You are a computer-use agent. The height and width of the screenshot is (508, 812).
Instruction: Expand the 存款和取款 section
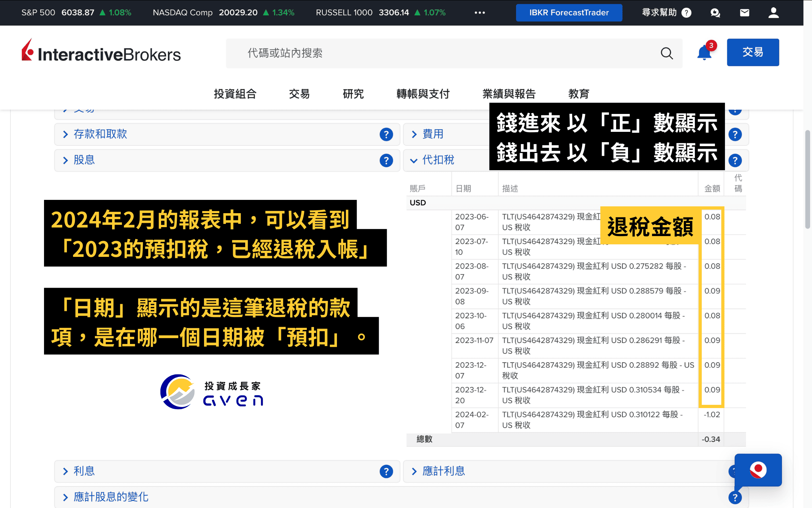click(100, 134)
